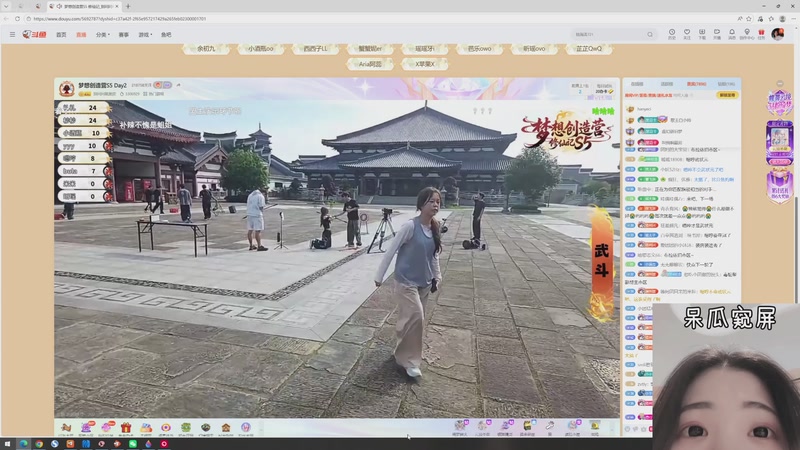Open the red gift tasks icon
The width and height of the screenshot is (800, 450).
point(761,34)
